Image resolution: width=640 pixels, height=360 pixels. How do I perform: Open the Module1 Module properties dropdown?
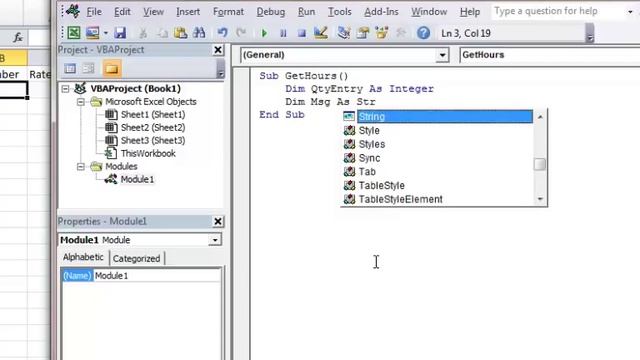(x=215, y=240)
